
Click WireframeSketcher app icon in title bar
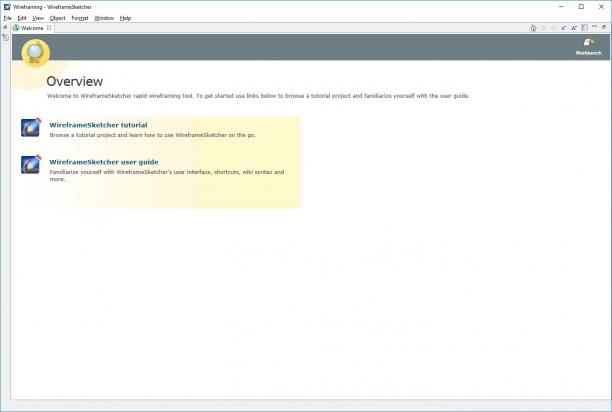[7, 7]
